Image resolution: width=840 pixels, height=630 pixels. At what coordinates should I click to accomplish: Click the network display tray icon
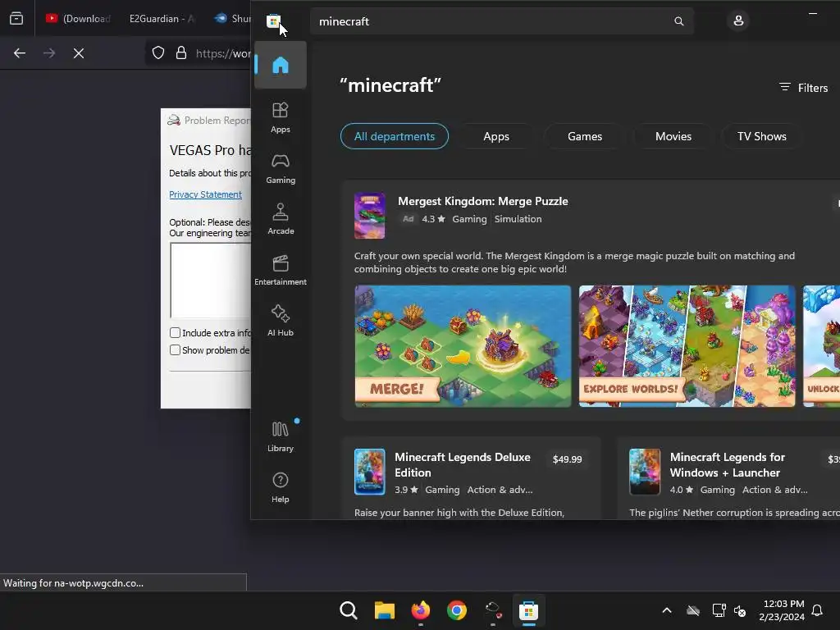click(x=719, y=610)
